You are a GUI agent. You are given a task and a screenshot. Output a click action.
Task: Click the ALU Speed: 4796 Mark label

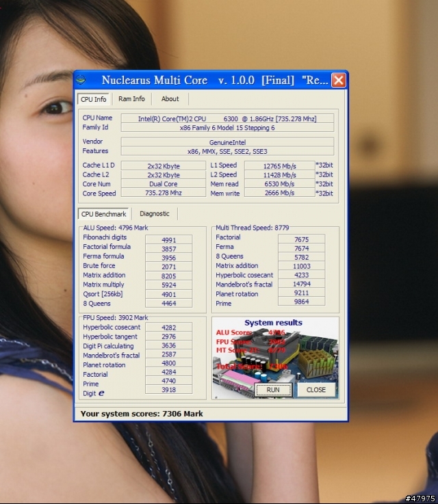coord(116,228)
